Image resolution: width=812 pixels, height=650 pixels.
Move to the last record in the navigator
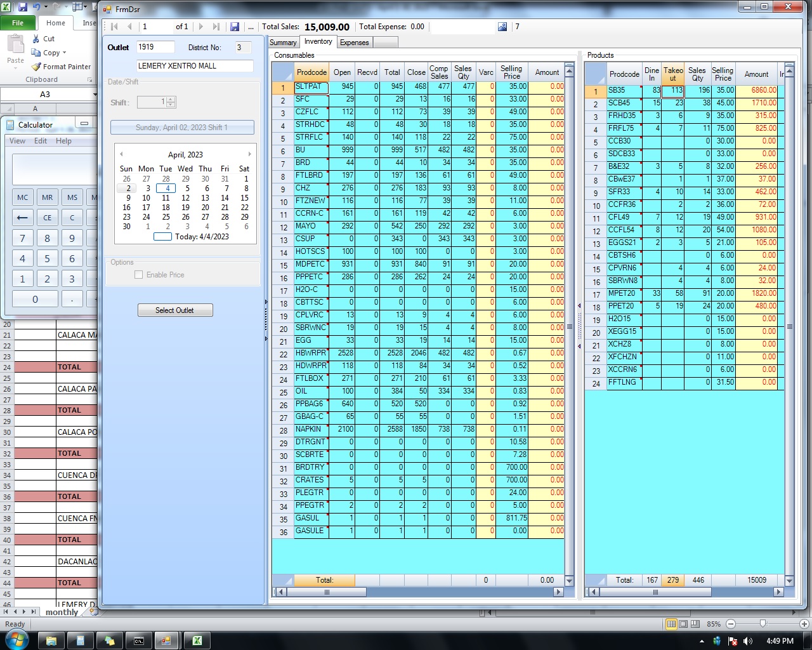coord(216,27)
